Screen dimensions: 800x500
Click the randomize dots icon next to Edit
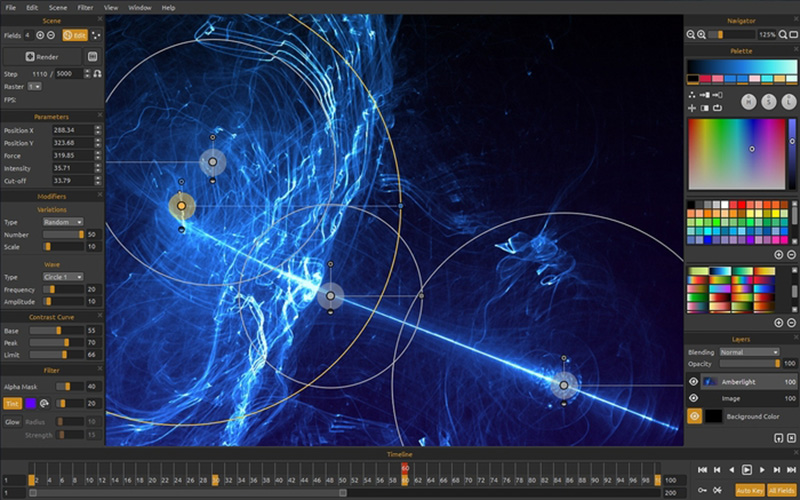click(x=95, y=35)
